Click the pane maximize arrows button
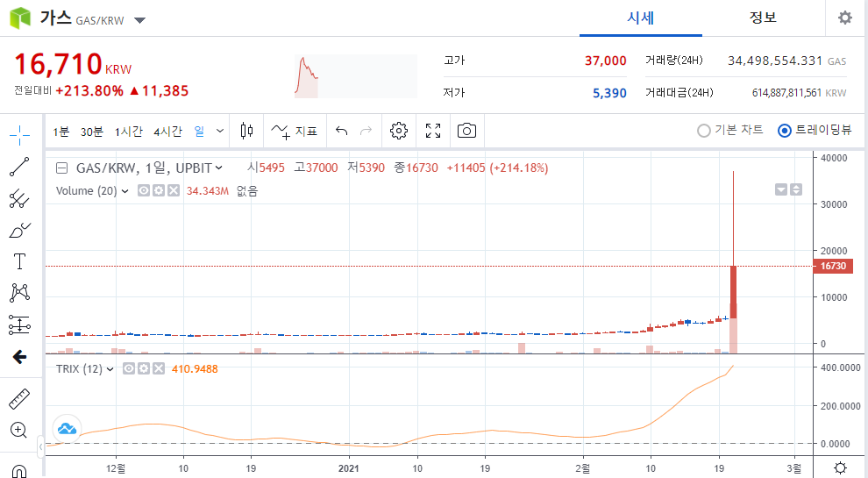Viewport: 868px width, 478px height. [796, 190]
